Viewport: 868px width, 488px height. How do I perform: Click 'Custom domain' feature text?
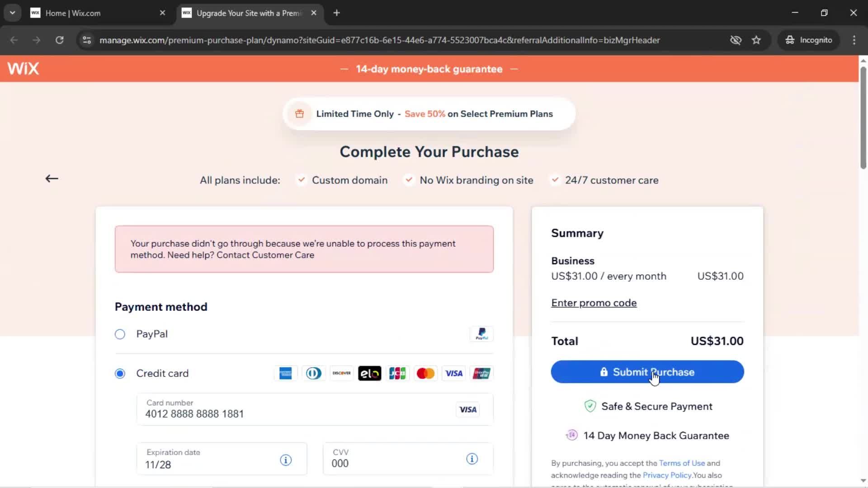[349, 180]
